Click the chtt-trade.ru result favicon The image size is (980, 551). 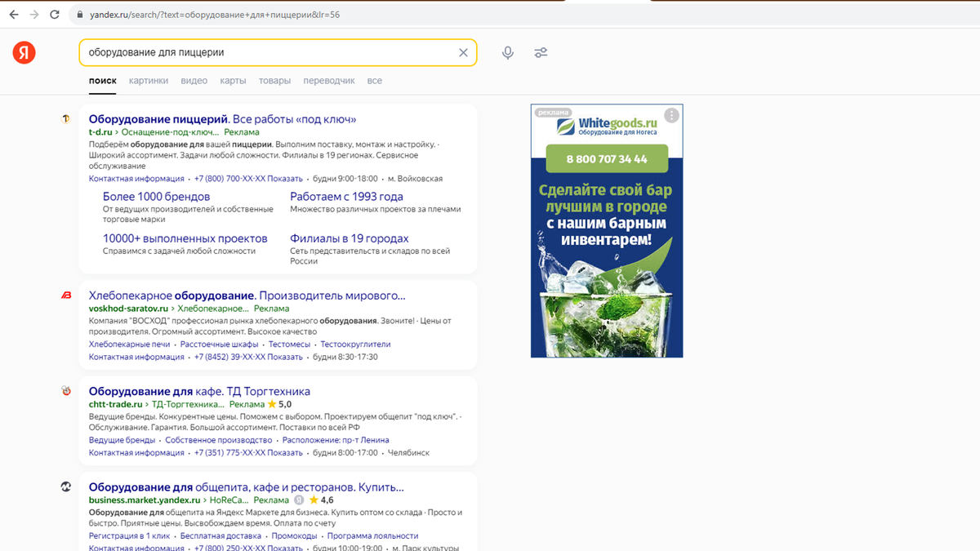click(66, 391)
